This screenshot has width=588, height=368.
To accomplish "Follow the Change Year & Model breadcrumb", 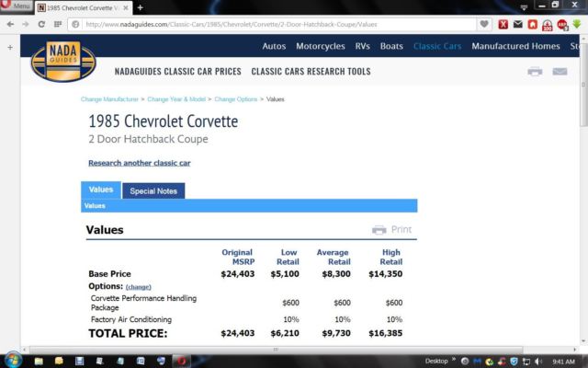I will click(176, 99).
